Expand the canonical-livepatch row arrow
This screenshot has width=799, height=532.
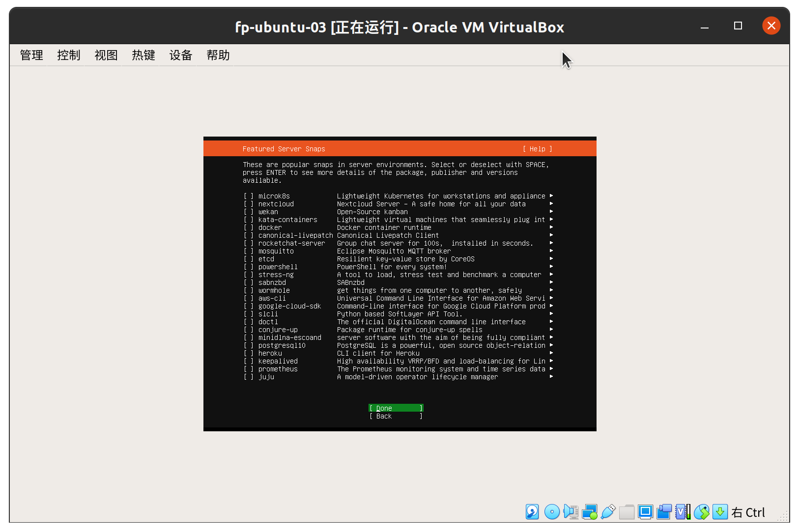click(x=551, y=235)
